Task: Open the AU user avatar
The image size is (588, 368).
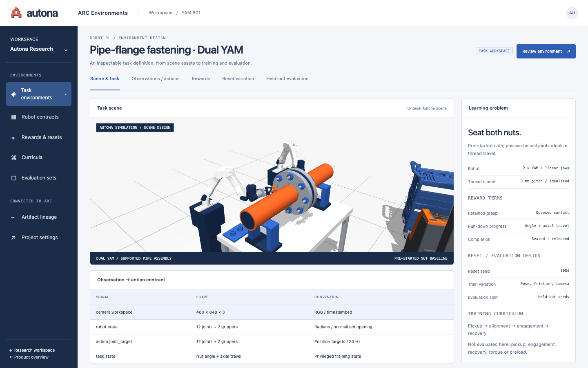Action: [572, 13]
